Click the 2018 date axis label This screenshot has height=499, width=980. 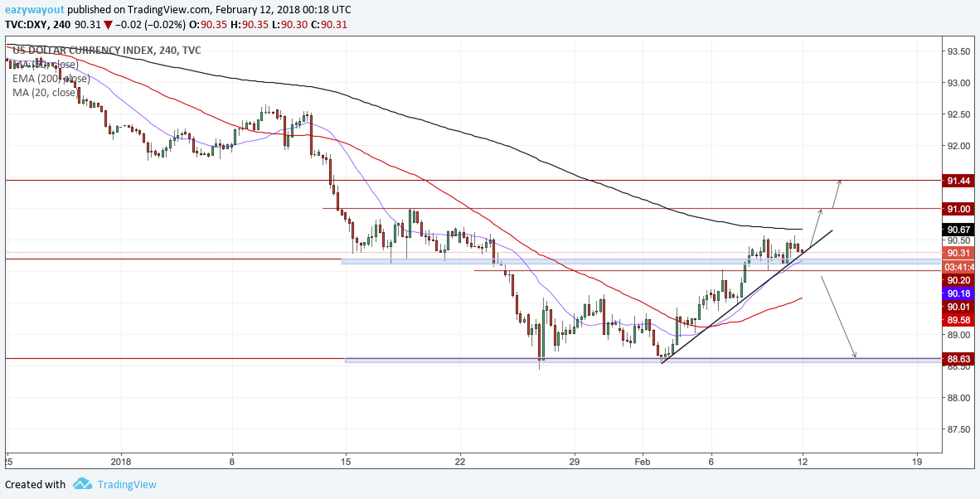(x=121, y=461)
